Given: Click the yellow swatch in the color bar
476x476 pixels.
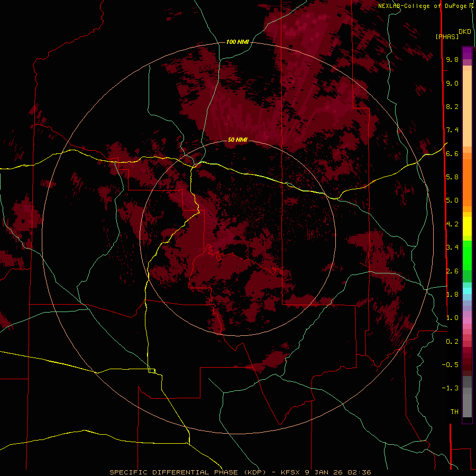Looking at the screenshot, I should [x=467, y=226].
